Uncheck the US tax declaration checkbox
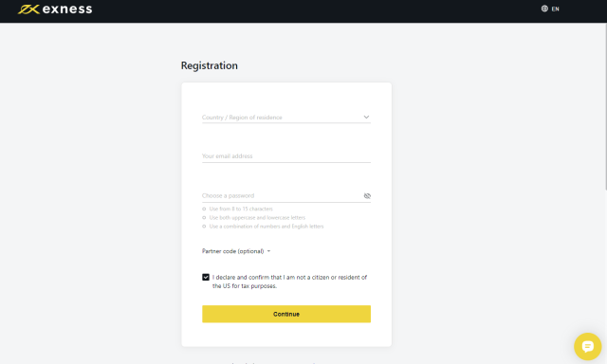 (206, 277)
